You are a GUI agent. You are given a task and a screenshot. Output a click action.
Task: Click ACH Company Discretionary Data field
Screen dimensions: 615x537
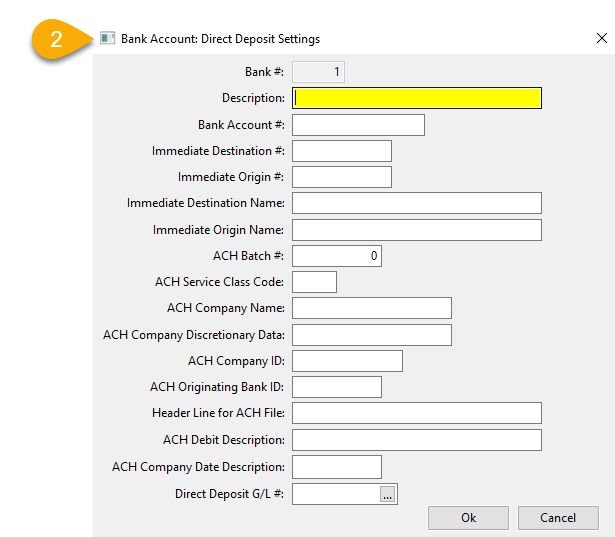pos(372,335)
